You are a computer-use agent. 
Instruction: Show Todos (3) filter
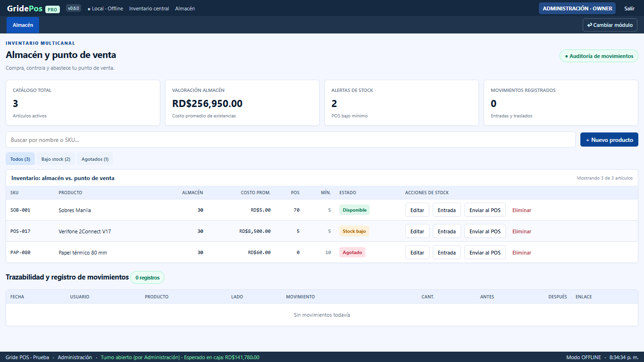(20, 159)
